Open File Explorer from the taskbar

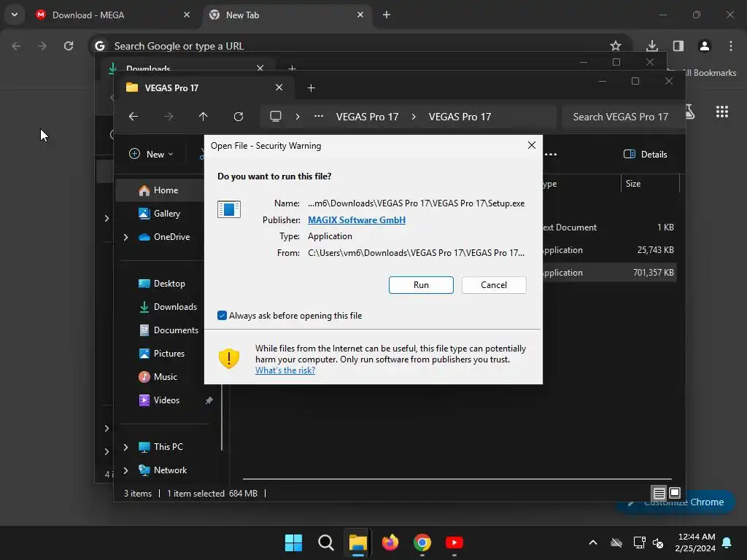[x=357, y=542]
